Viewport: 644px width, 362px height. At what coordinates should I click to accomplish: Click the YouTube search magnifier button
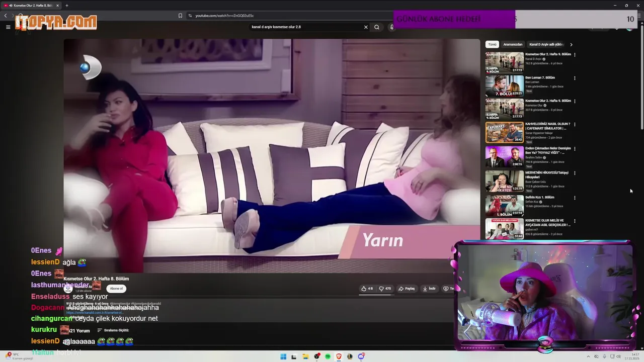point(377,27)
